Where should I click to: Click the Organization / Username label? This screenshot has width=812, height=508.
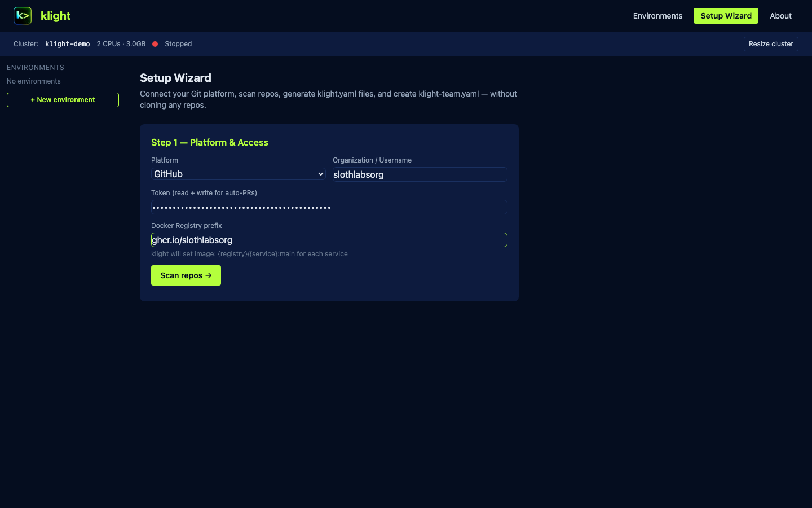372,160
